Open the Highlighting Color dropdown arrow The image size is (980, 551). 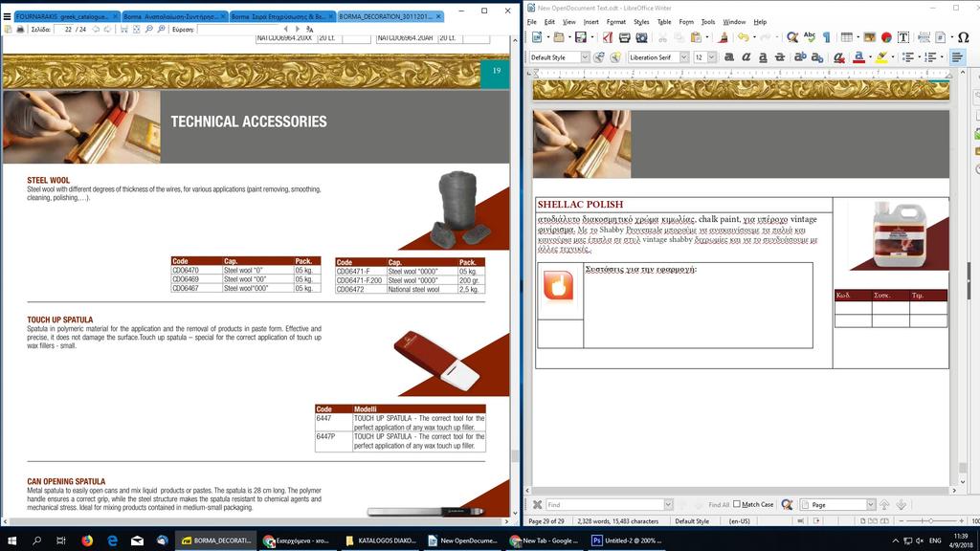coord(893,57)
